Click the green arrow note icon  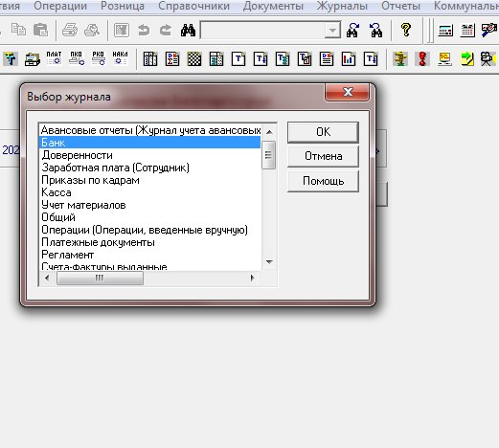(466, 59)
